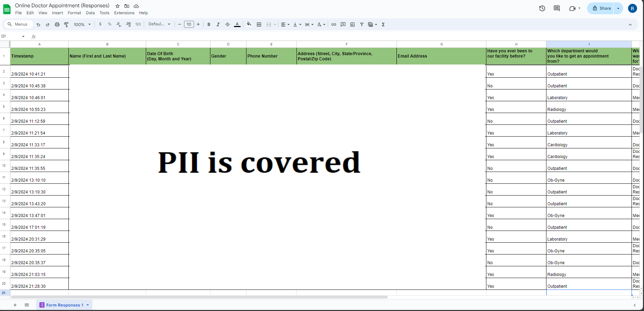Image resolution: width=644 pixels, height=311 pixels.
Task: Open horizontal align dropdown
Action: 285,25
